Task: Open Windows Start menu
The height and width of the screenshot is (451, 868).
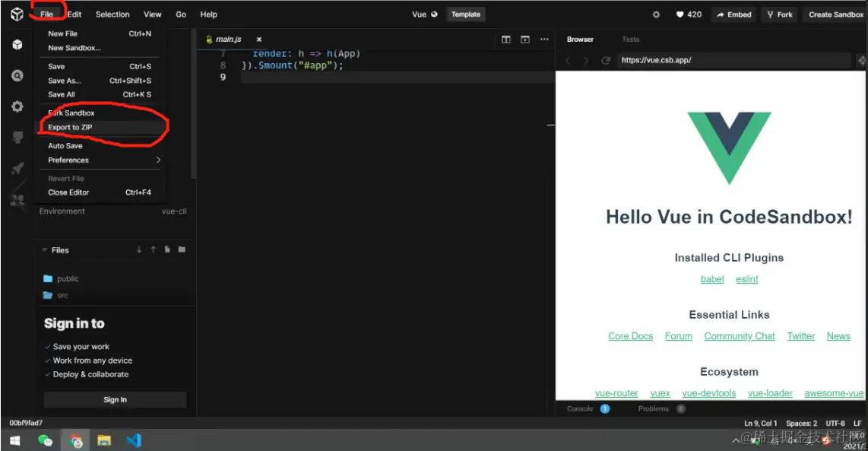Action: click(x=15, y=440)
